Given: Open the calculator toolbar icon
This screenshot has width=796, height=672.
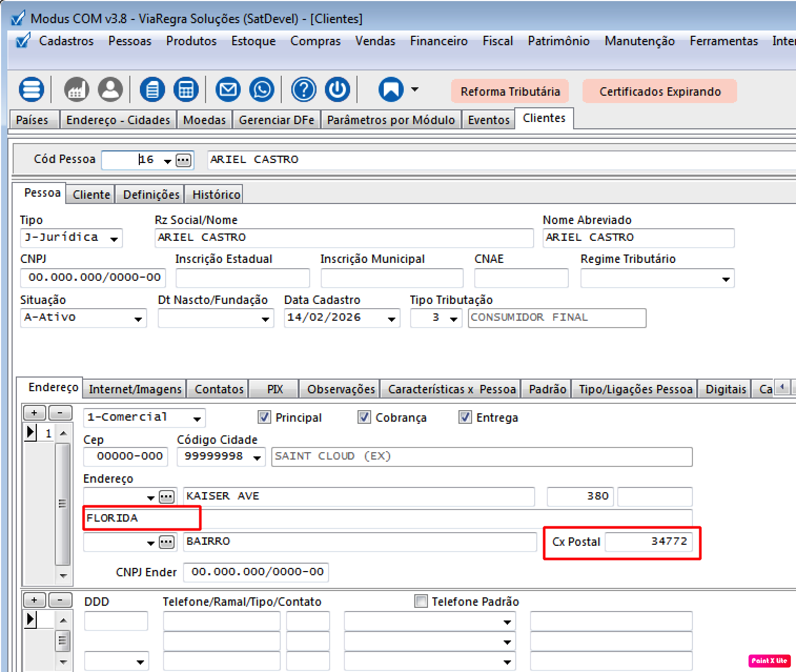Looking at the screenshot, I should coord(186,89).
